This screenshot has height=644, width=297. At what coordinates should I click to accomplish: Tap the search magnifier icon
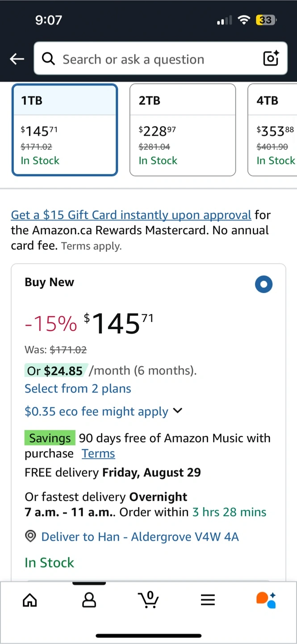click(x=48, y=59)
